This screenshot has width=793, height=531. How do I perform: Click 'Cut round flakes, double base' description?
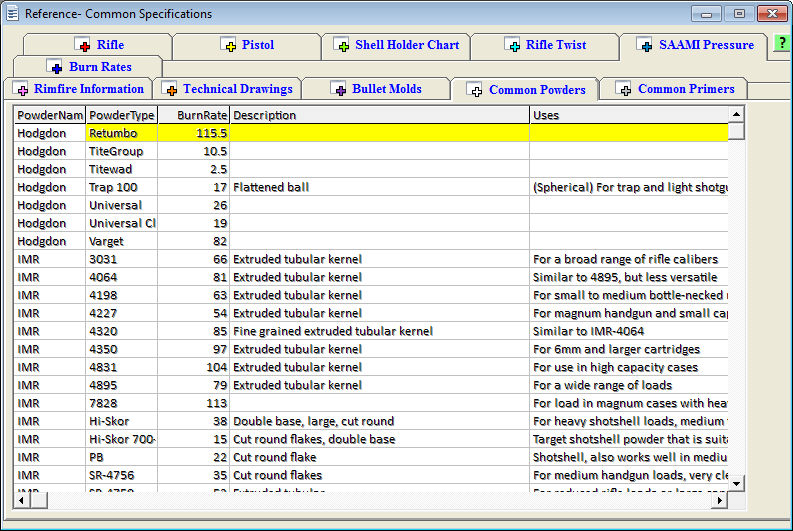[380, 439]
